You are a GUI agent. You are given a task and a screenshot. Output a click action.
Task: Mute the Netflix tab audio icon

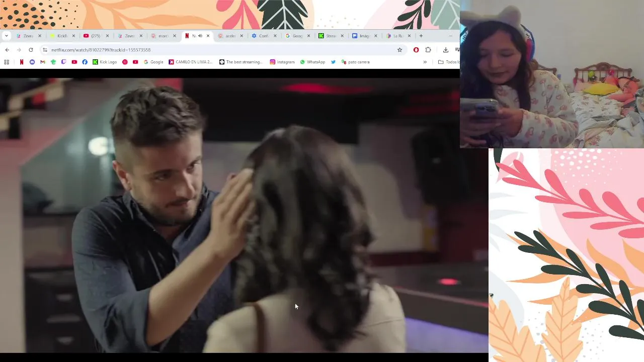click(x=200, y=36)
